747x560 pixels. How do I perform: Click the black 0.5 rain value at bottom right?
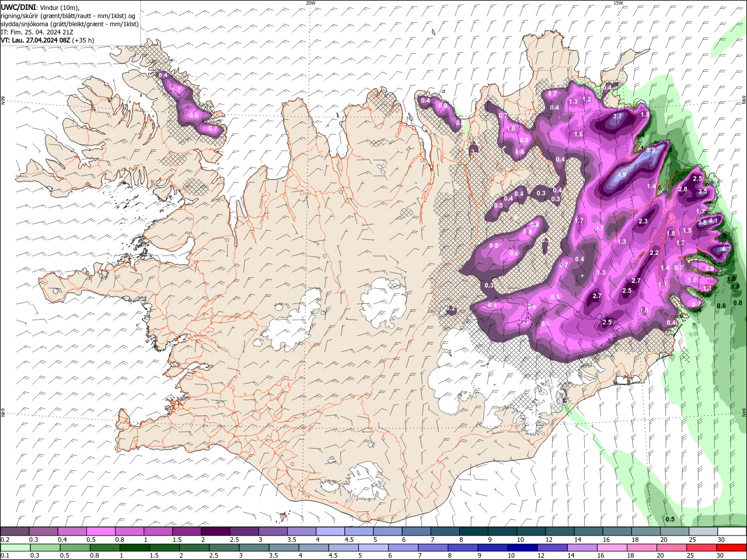coord(670,519)
